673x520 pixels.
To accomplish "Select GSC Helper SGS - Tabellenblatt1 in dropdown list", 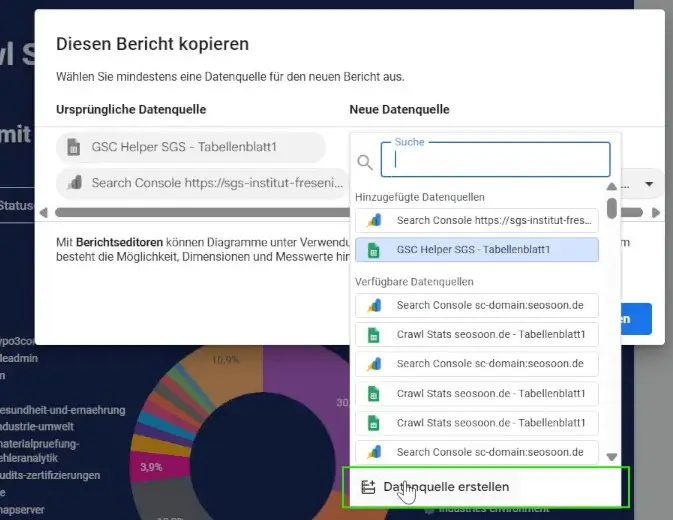I will [476, 250].
